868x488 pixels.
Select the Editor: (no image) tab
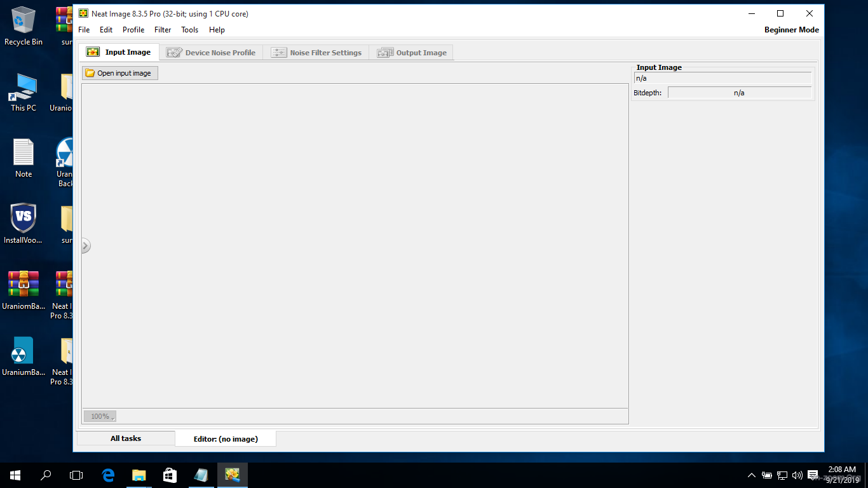click(x=226, y=438)
